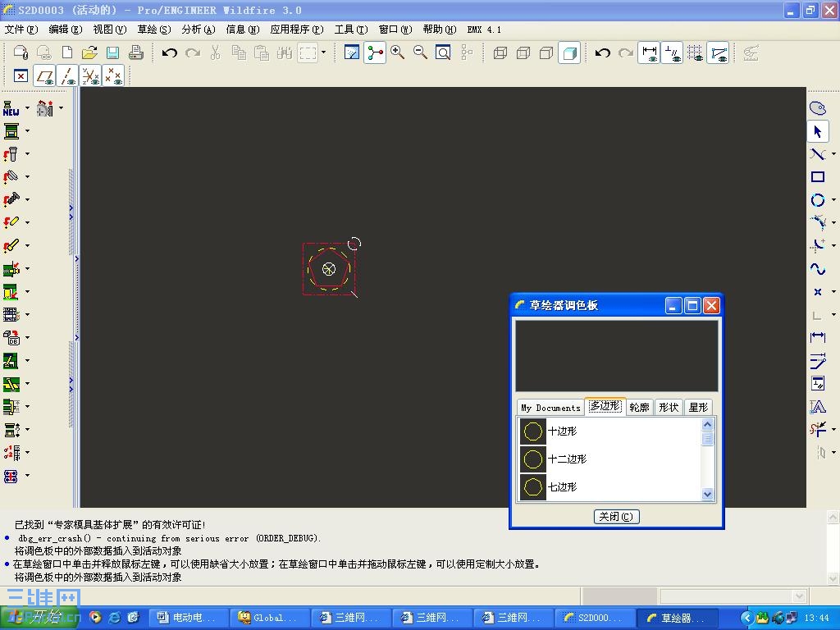
Task: Activate the Select arrow tool
Action: coord(818,131)
